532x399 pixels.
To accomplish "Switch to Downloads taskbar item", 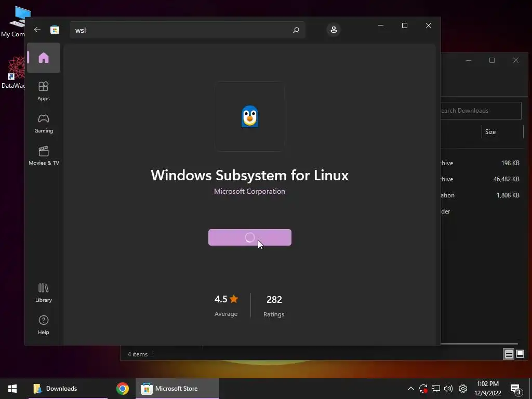I will point(68,389).
